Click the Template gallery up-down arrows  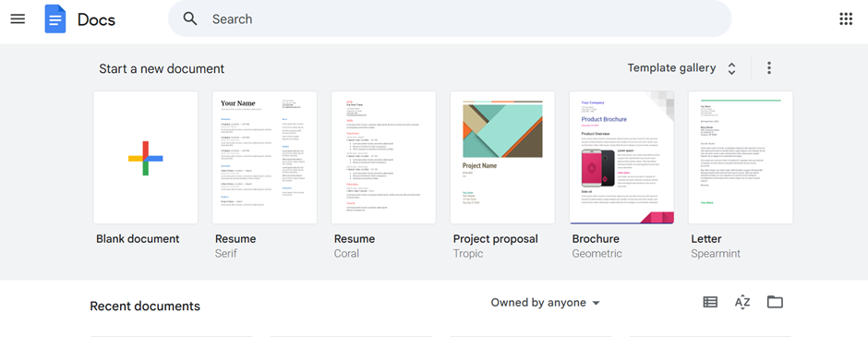click(731, 68)
